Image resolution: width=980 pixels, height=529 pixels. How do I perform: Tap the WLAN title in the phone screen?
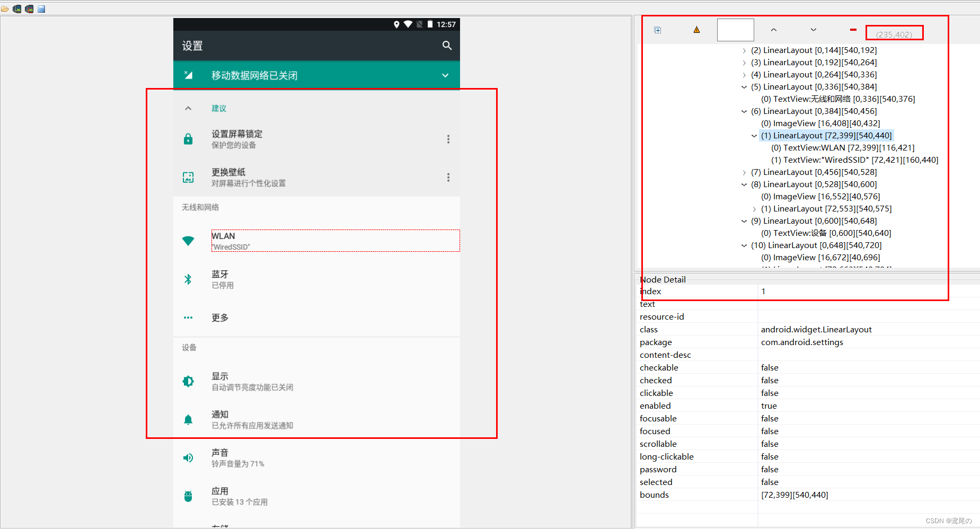pyautogui.click(x=223, y=236)
